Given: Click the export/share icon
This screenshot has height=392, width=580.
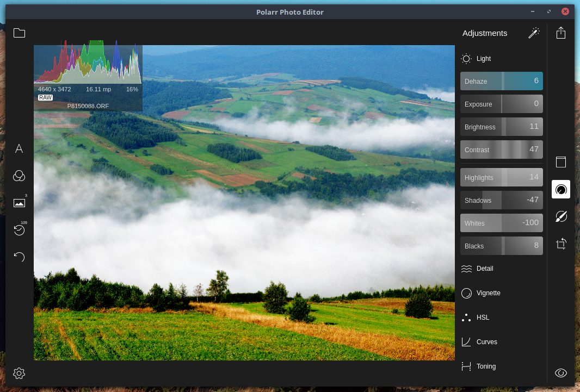Looking at the screenshot, I should tap(561, 33).
